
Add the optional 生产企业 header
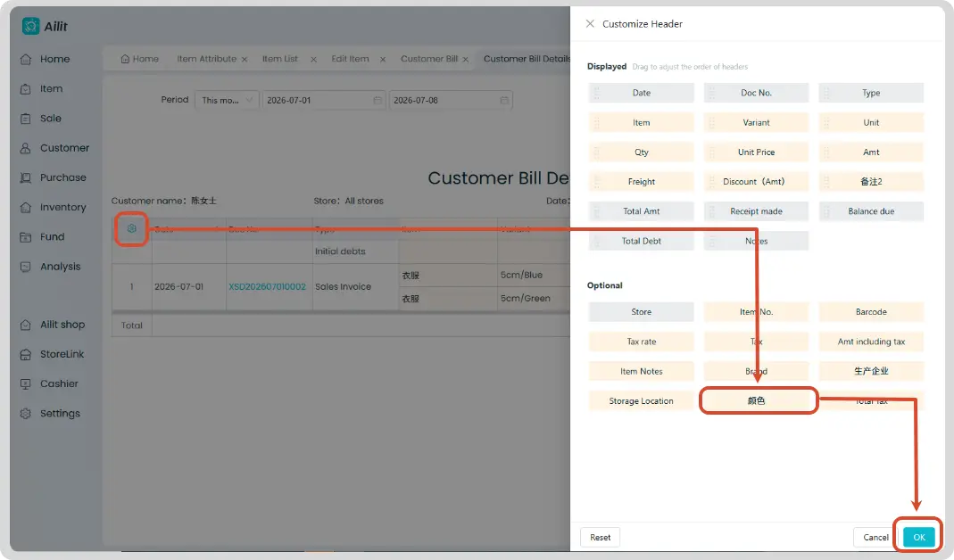pos(871,372)
